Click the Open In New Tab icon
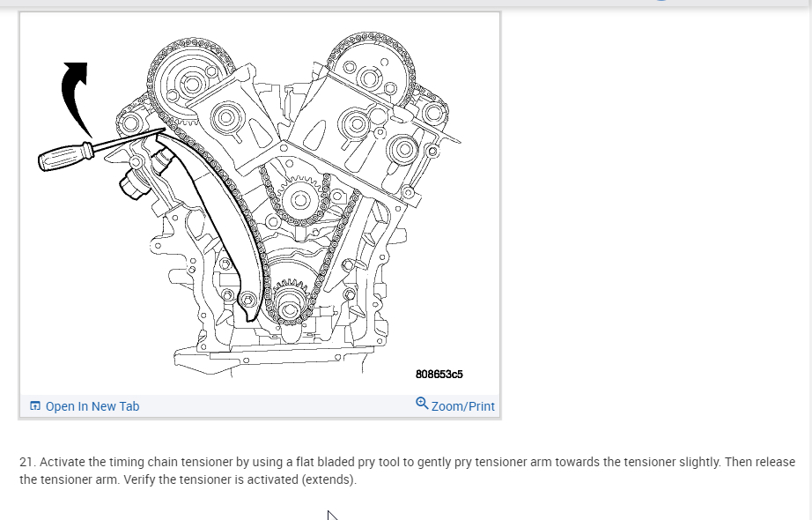The width and height of the screenshot is (812, 520). (x=34, y=406)
